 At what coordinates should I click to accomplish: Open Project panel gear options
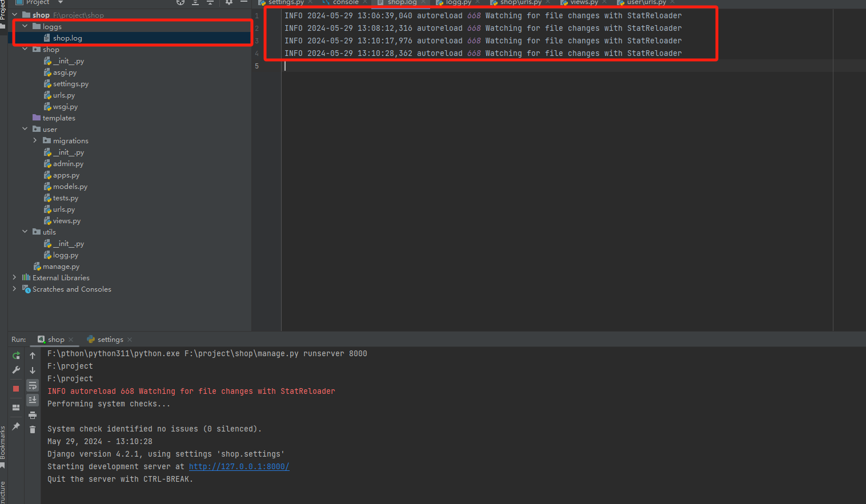229,2
